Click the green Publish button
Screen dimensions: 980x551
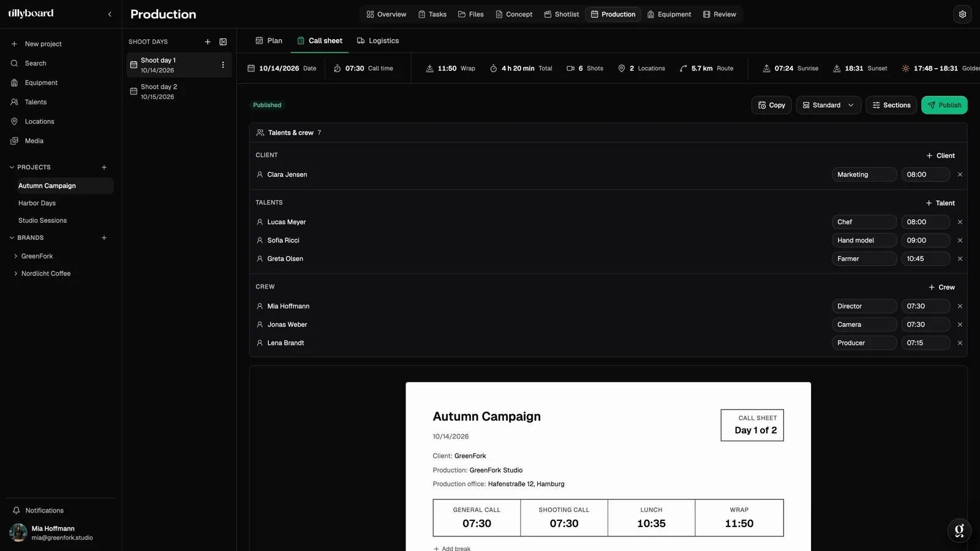click(x=944, y=105)
